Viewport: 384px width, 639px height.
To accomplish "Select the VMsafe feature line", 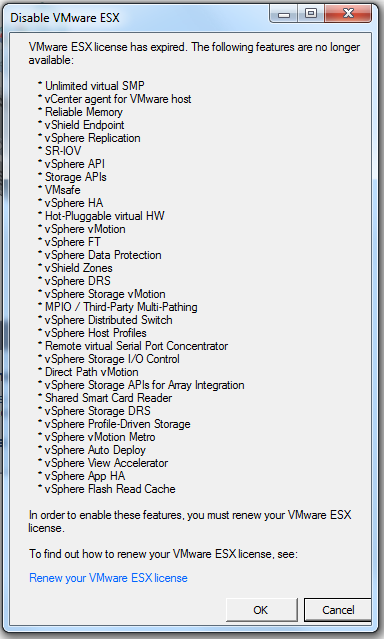I will click(62, 190).
